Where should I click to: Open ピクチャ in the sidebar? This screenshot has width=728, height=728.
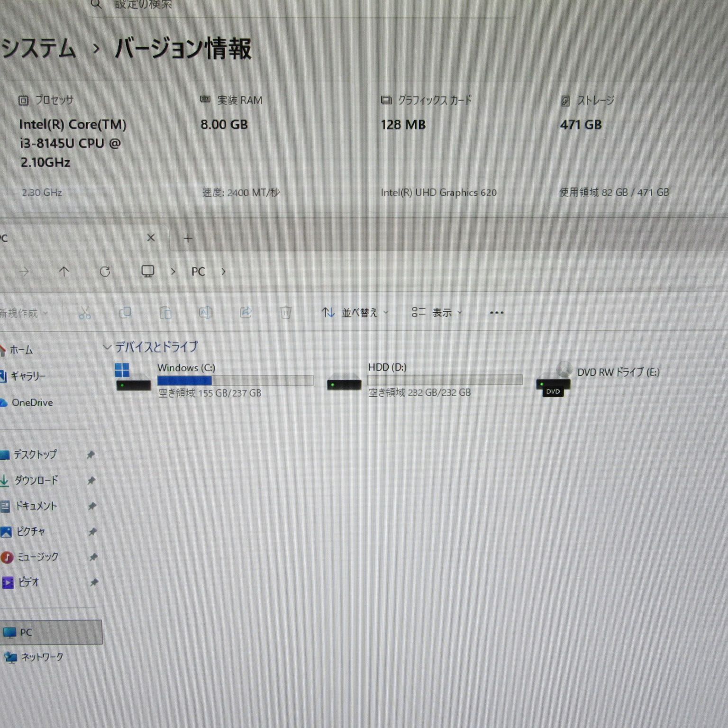pos(31,532)
